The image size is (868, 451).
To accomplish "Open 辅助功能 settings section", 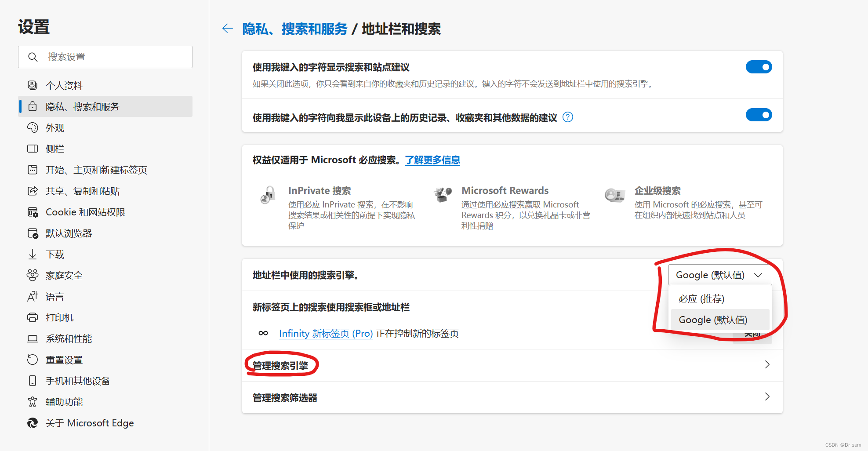I will pyautogui.click(x=105, y=402).
